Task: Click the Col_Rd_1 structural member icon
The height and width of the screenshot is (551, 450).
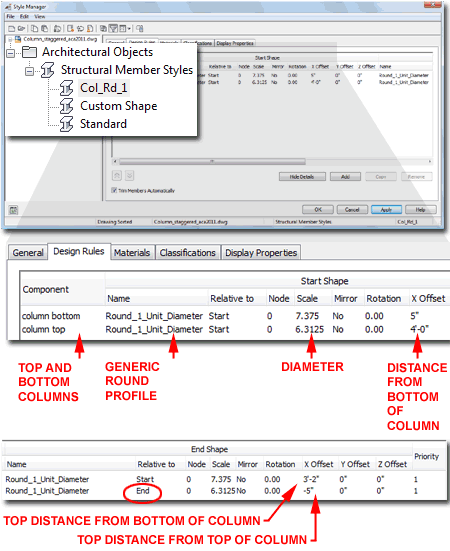Action: (66, 88)
